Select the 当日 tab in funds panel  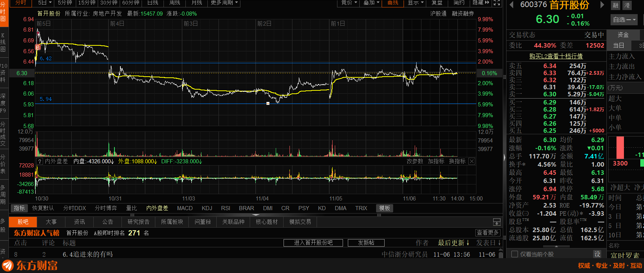click(618, 46)
